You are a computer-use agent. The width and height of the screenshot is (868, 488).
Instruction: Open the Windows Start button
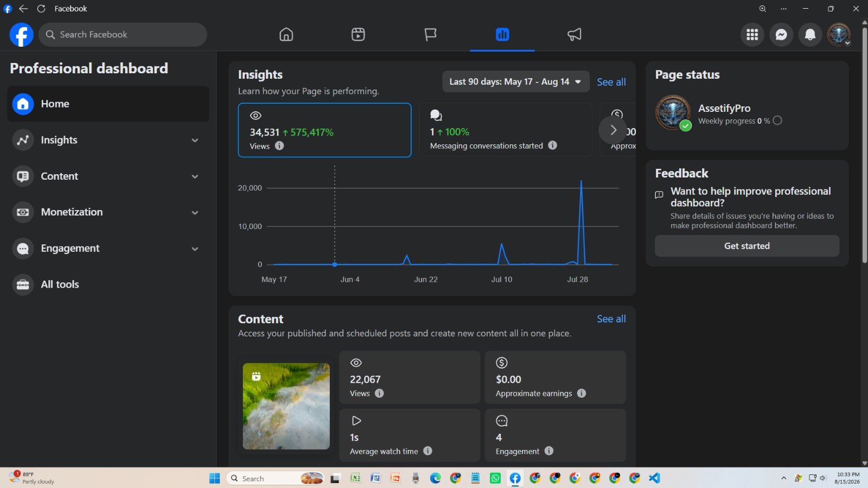pyautogui.click(x=215, y=478)
